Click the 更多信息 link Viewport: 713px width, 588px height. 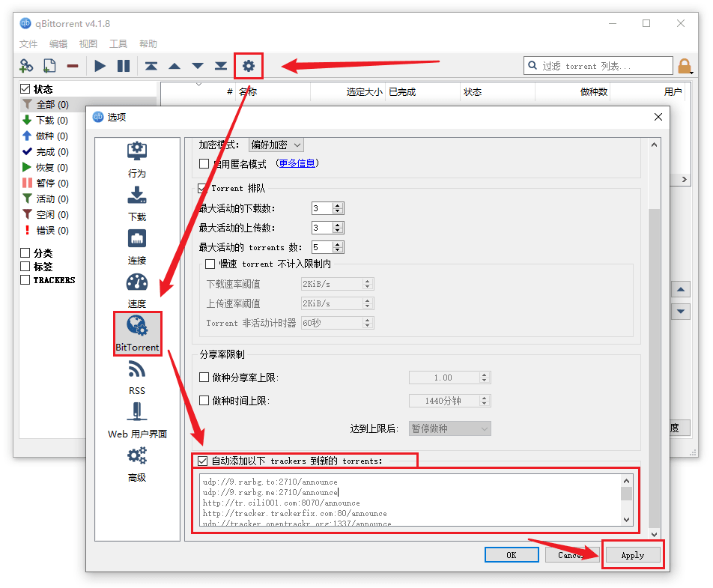(x=298, y=163)
